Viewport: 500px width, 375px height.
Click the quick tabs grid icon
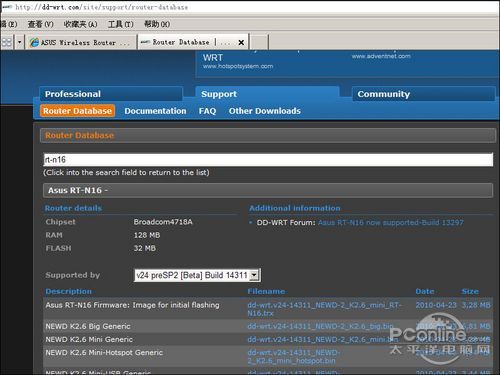click(x=6, y=42)
